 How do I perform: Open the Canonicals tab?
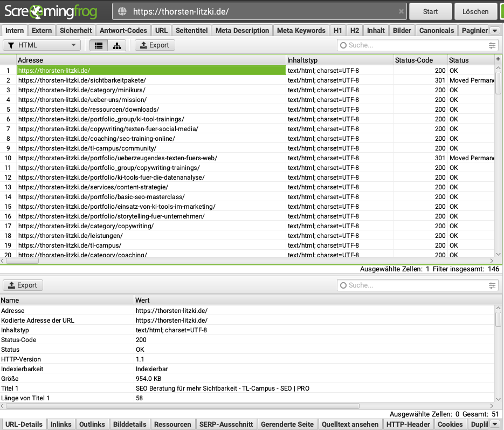[437, 31]
